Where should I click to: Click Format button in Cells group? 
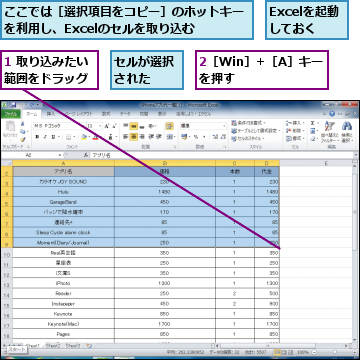295,138
